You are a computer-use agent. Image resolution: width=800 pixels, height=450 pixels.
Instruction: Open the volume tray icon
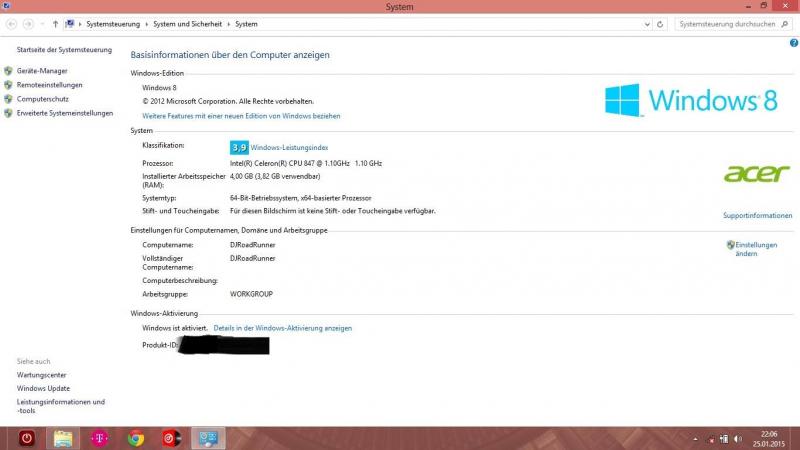point(738,439)
